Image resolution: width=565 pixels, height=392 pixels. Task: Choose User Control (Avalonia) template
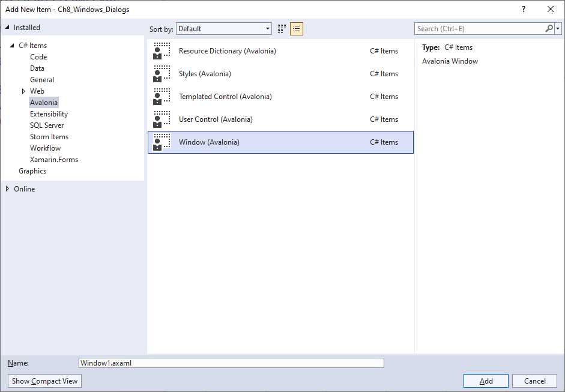(216, 119)
